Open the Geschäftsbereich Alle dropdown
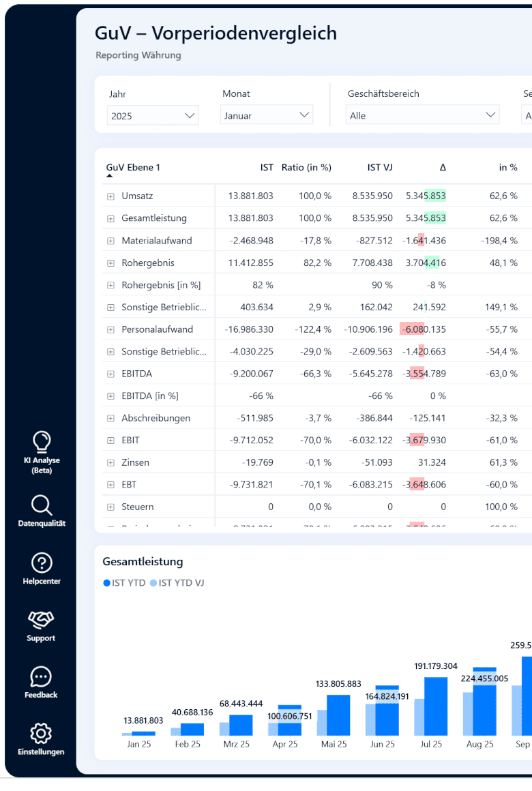 point(422,115)
